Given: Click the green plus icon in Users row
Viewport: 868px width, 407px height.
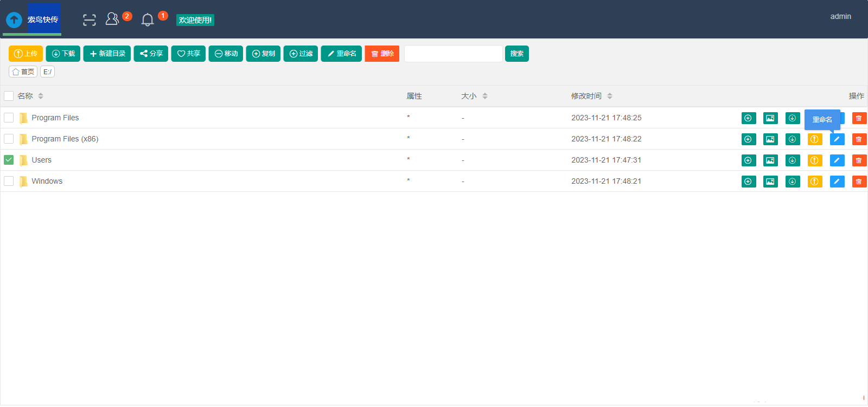Looking at the screenshot, I should click(748, 160).
